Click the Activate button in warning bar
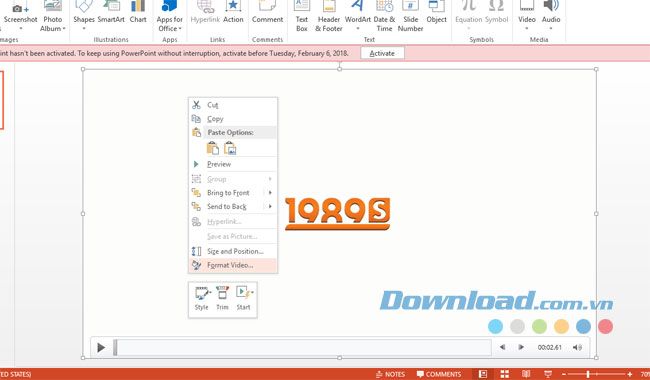 382,53
